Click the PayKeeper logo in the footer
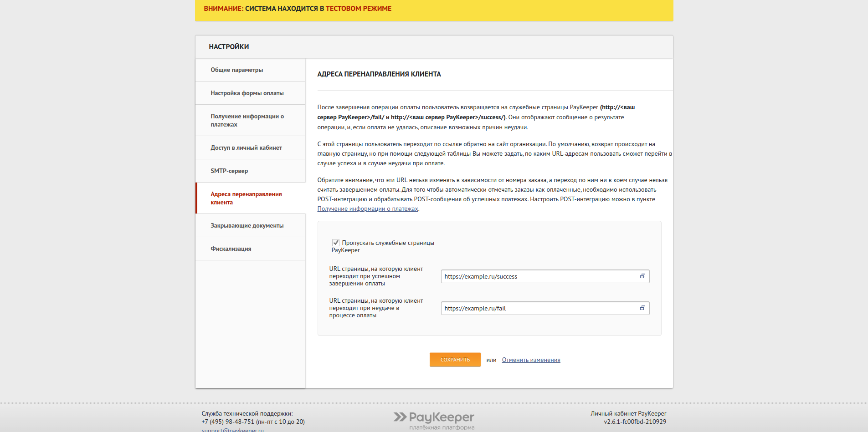 (x=434, y=419)
